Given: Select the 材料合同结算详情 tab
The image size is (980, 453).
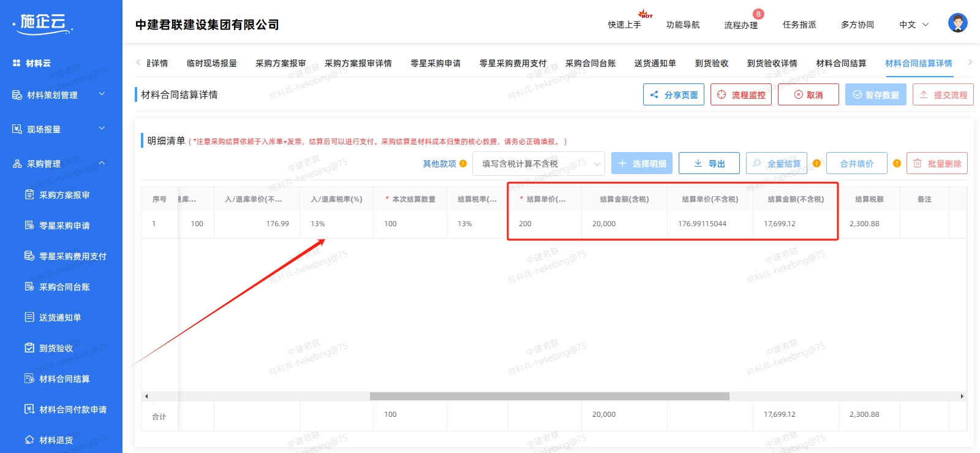Looking at the screenshot, I should point(918,63).
